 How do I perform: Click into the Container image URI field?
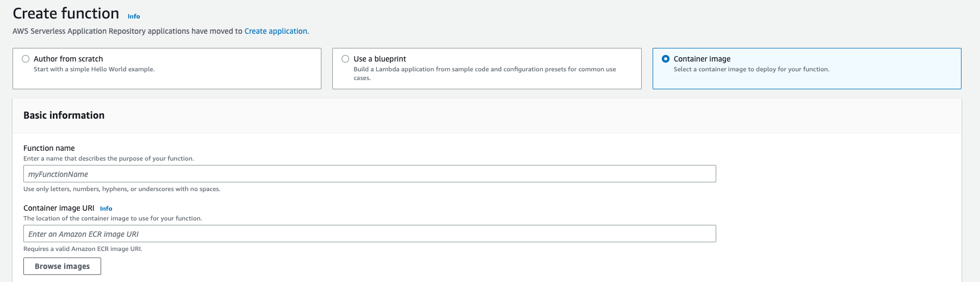[369, 234]
